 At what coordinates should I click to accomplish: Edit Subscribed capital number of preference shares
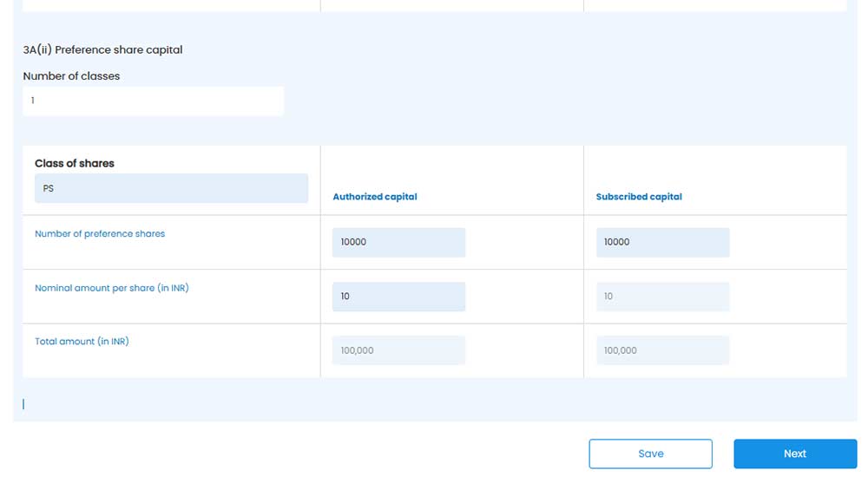pyautogui.click(x=662, y=242)
